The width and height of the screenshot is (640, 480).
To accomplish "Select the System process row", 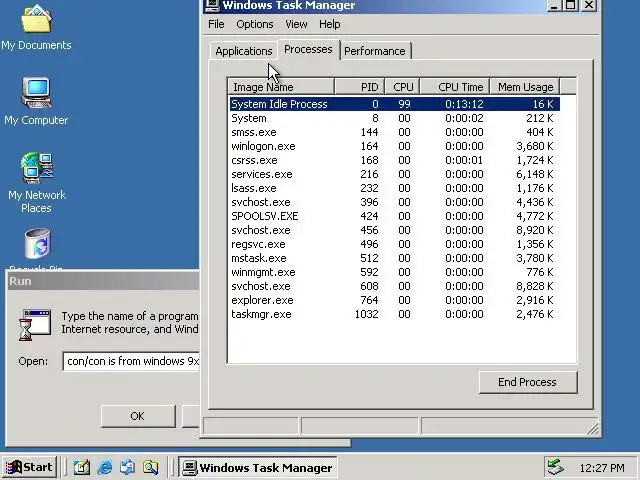I will pos(394,118).
